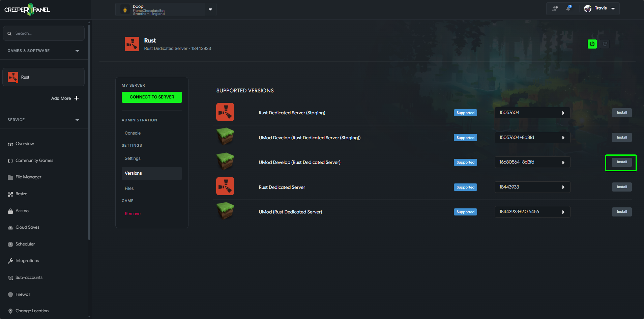Click UMod Develop Staging grass block icon

(x=225, y=136)
